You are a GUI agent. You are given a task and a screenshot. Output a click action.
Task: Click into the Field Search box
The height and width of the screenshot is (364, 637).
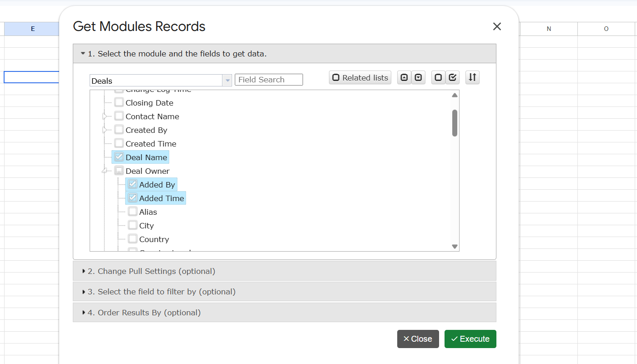(x=269, y=80)
